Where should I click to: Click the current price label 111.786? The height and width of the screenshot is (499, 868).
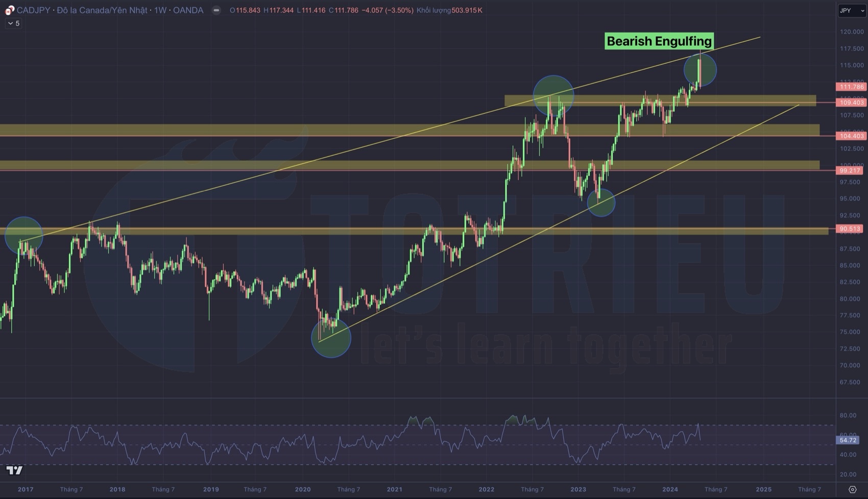[x=852, y=87]
